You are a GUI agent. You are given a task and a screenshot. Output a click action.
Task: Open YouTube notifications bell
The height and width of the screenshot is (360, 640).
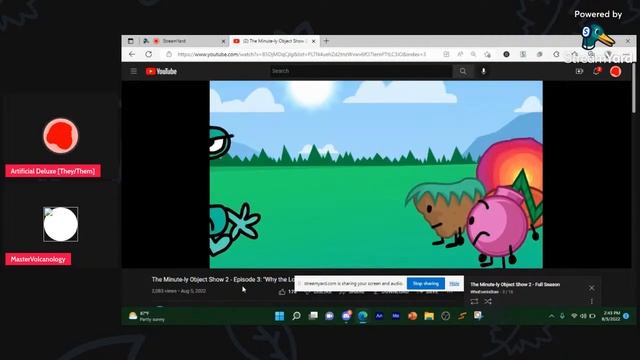597,71
